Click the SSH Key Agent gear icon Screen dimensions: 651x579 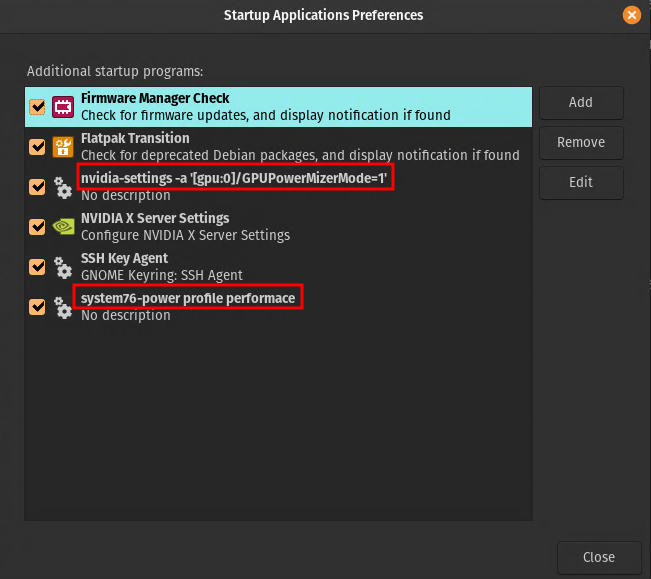click(x=63, y=267)
